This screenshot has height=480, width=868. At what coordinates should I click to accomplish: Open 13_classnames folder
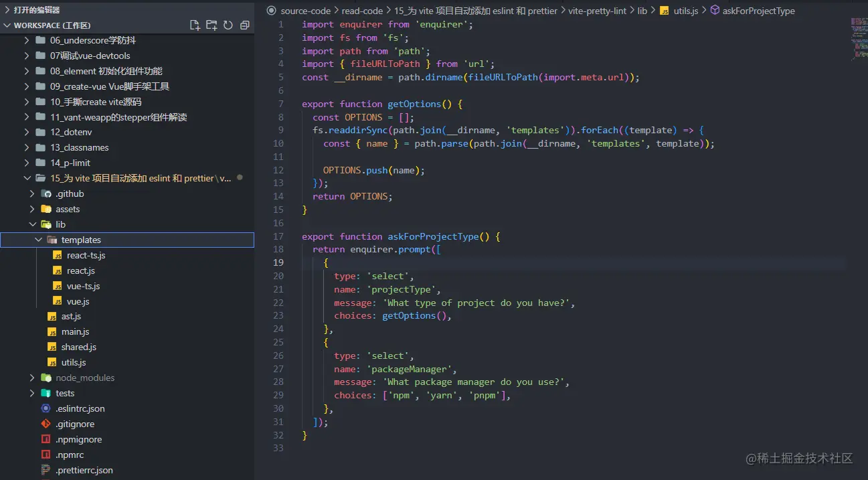(x=80, y=147)
